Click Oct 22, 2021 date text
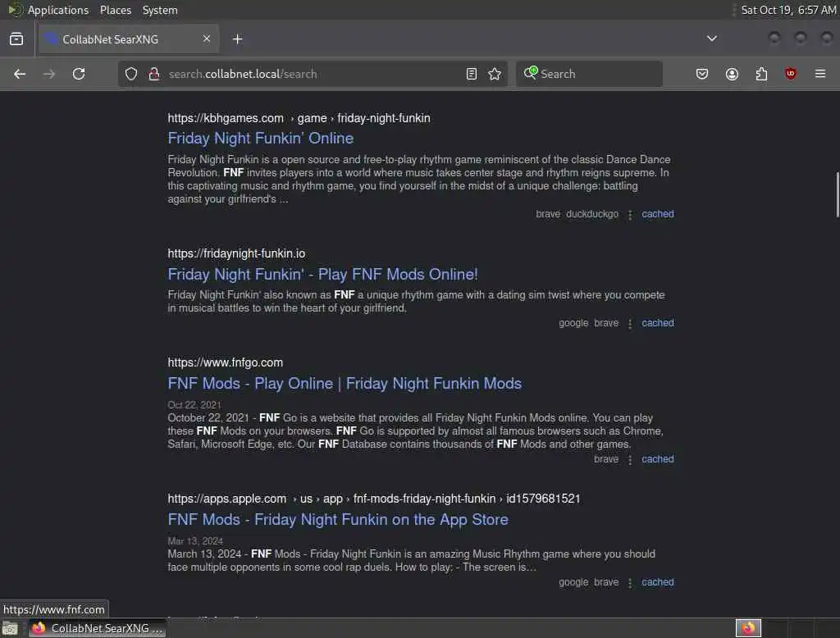The width and height of the screenshot is (840, 638). 194,405
